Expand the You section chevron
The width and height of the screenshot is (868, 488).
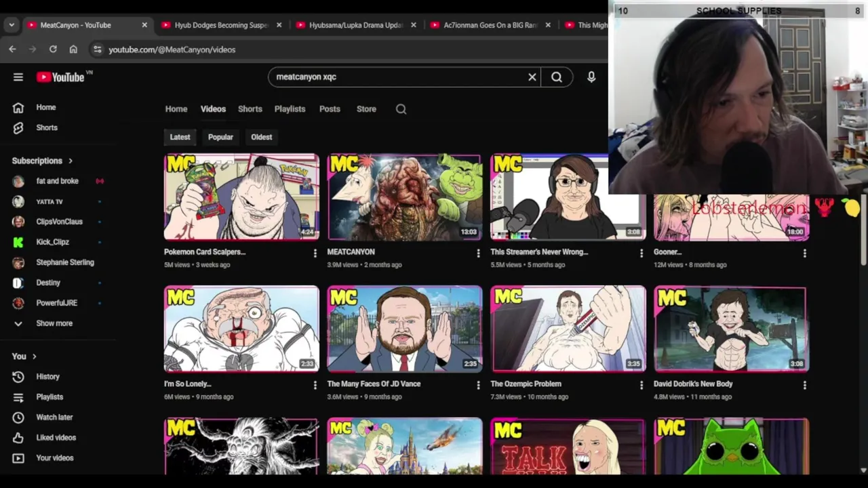34,357
